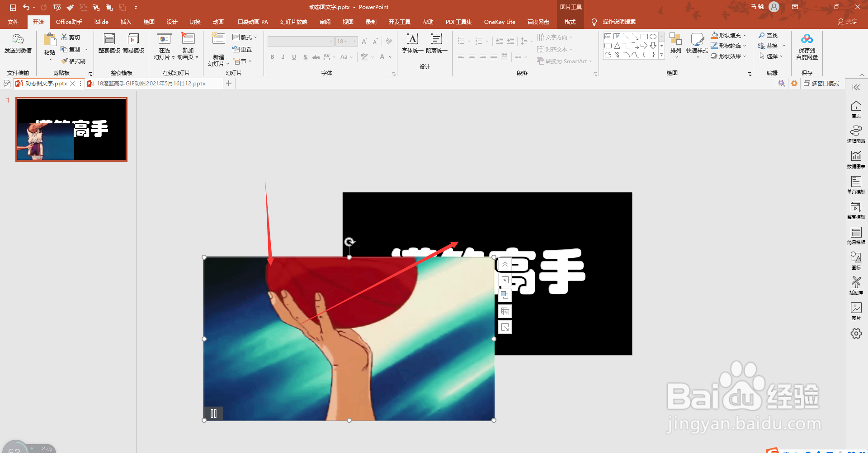Open the File (文件) menu
The height and width of the screenshot is (453, 868).
click(x=13, y=22)
